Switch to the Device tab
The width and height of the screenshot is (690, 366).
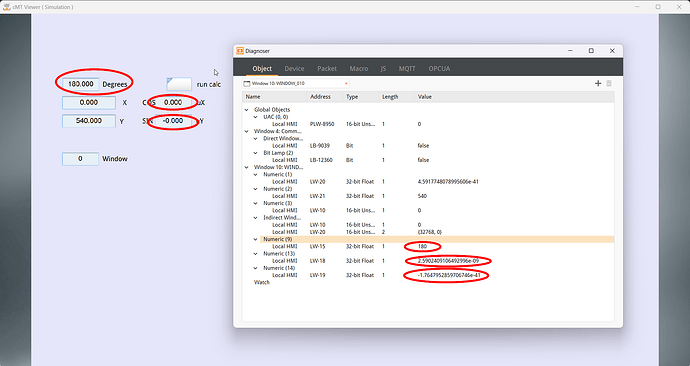[x=294, y=69]
